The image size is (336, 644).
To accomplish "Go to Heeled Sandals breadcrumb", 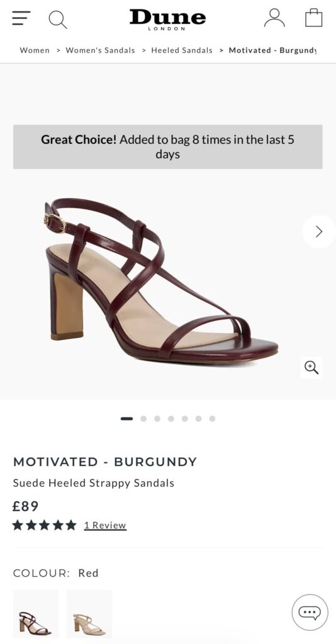I will point(182,50).
